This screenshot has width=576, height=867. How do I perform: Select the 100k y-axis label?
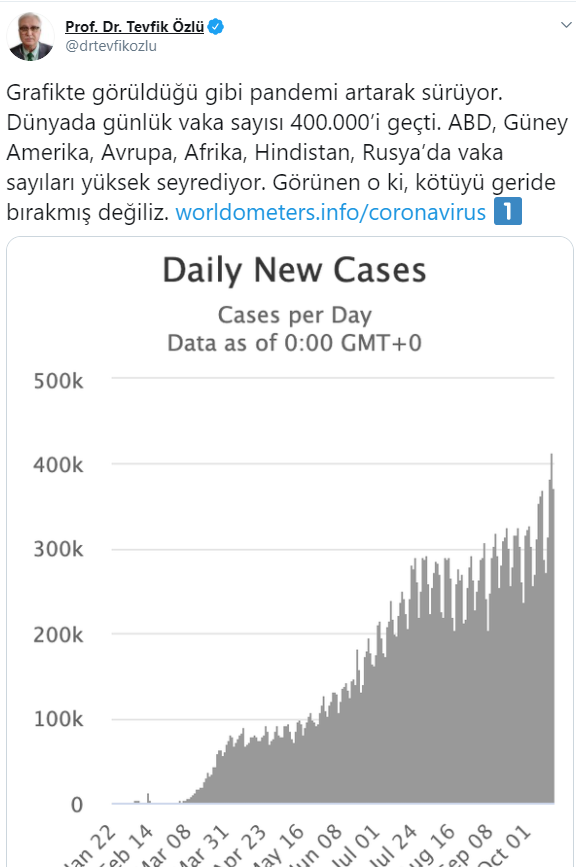click(x=58, y=719)
